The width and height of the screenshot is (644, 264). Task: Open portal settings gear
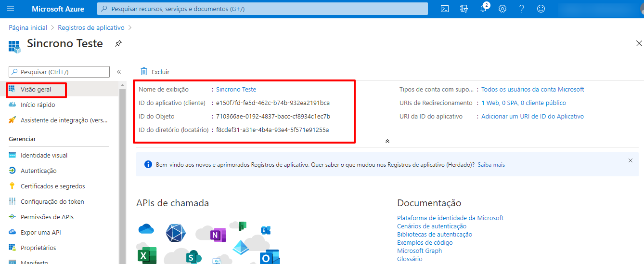point(502,9)
